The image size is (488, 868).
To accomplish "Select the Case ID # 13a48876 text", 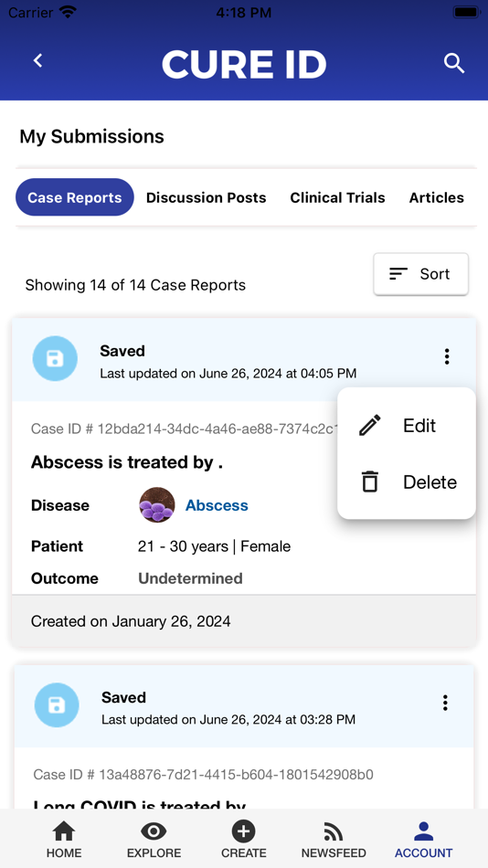I will pyautogui.click(x=203, y=774).
